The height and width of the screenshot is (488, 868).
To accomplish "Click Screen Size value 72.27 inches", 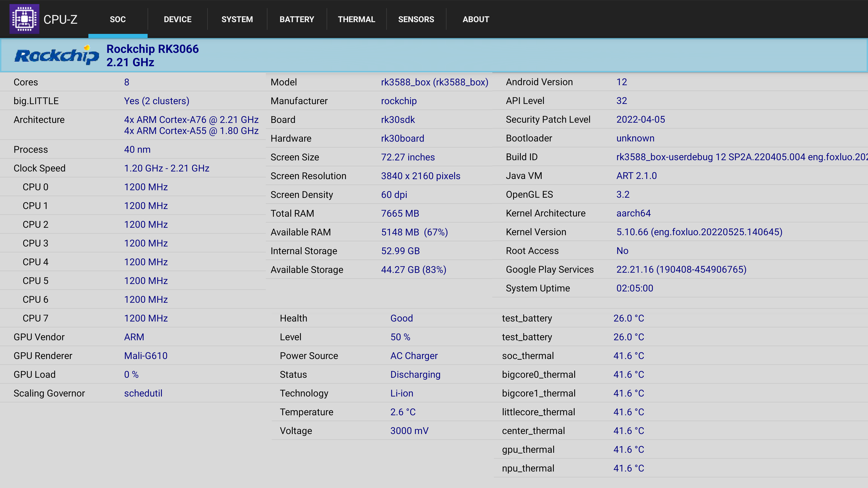I will click(408, 157).
